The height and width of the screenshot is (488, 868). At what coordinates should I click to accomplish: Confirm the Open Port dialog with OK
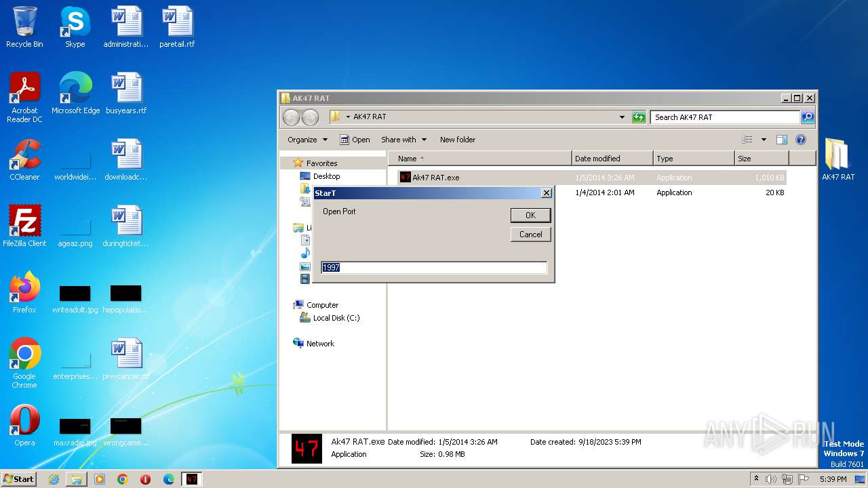530,215
